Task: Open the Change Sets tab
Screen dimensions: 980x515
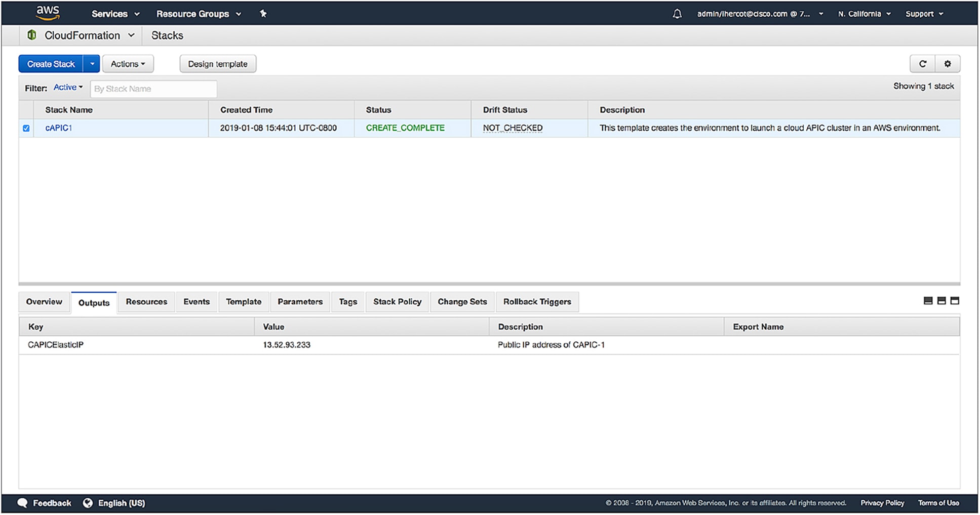Action: coord(462,302)
